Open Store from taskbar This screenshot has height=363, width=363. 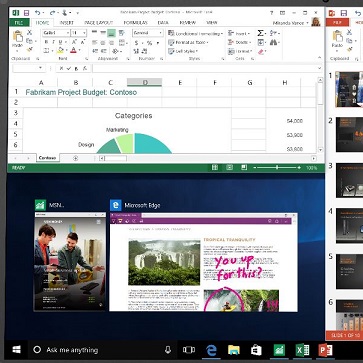pos(256,350)
